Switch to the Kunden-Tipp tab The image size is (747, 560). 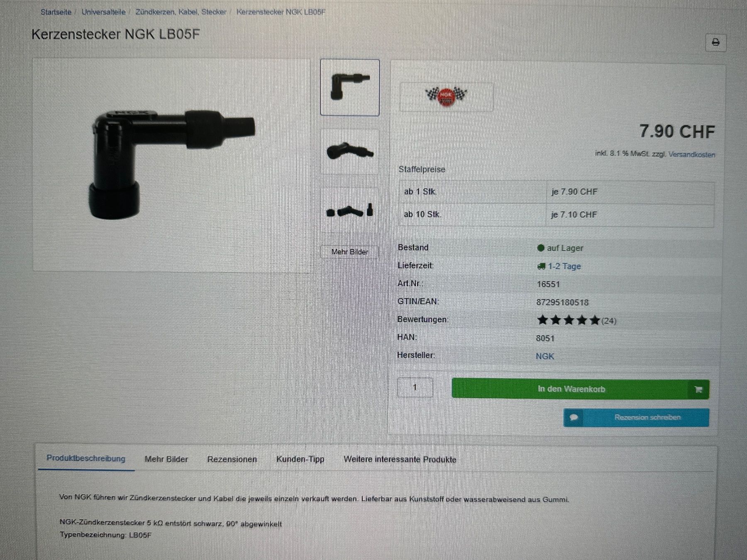300,459
